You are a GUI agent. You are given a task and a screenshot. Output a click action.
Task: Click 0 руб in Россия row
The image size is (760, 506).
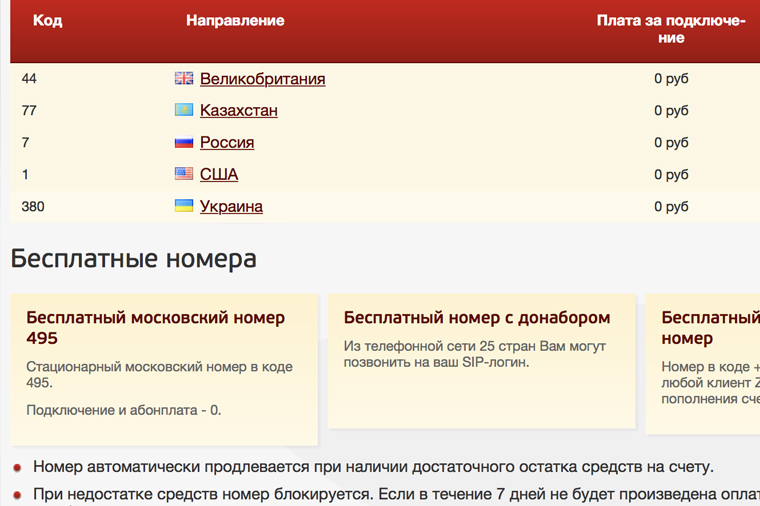671,142
